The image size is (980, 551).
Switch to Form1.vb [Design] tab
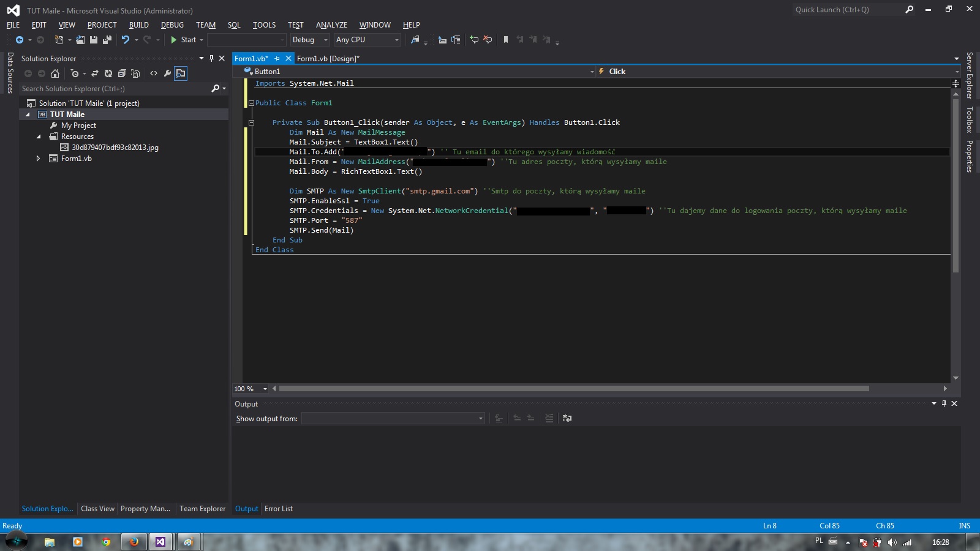point(328,59)
